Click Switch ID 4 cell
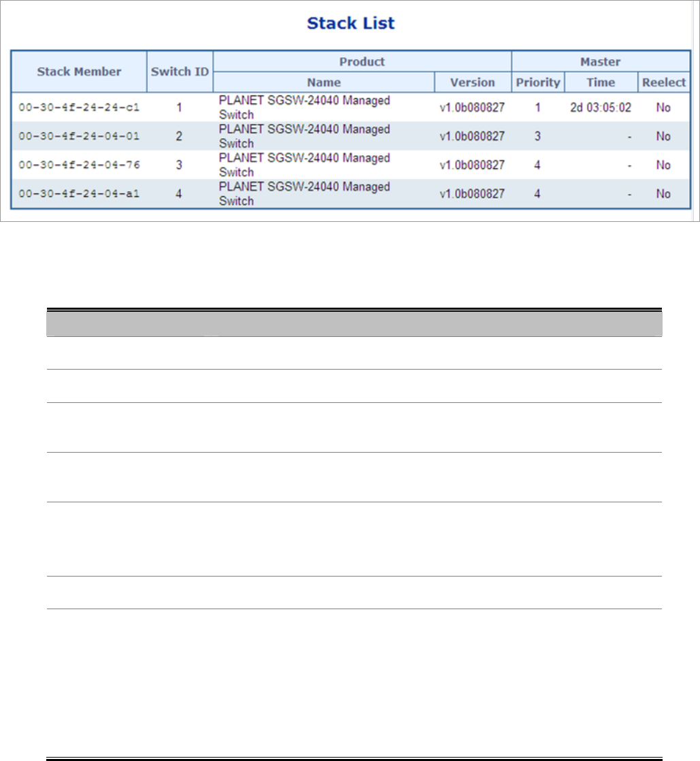The image size is (700, 761). [x=179, y=193]
